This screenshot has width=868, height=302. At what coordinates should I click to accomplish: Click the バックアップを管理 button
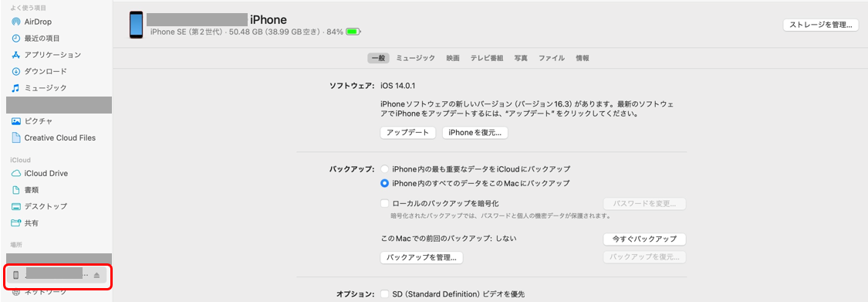[x=421, y=258]
